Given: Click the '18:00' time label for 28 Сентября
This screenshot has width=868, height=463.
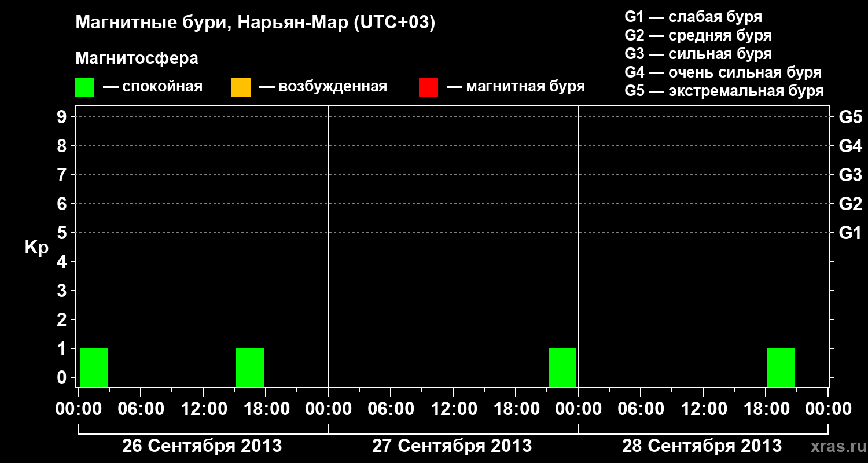Looking at the screenshot, I should pyautogui.click(x=766, y=409).
